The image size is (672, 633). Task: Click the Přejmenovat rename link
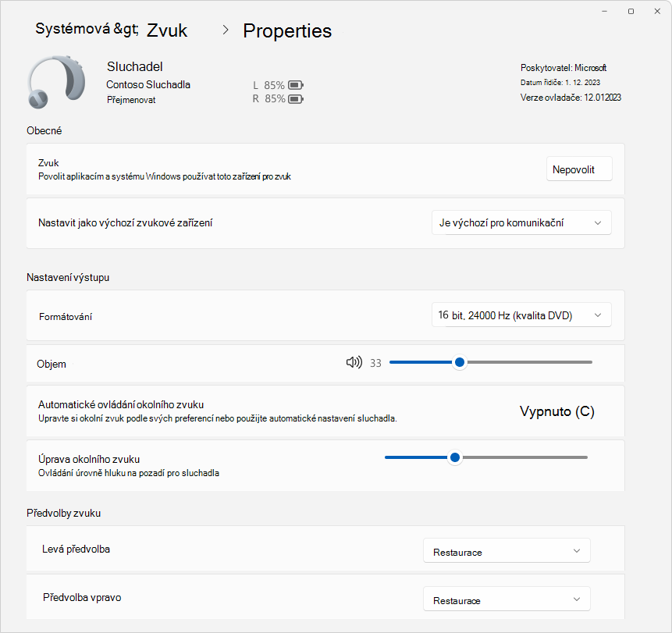(x=131, y=100)
